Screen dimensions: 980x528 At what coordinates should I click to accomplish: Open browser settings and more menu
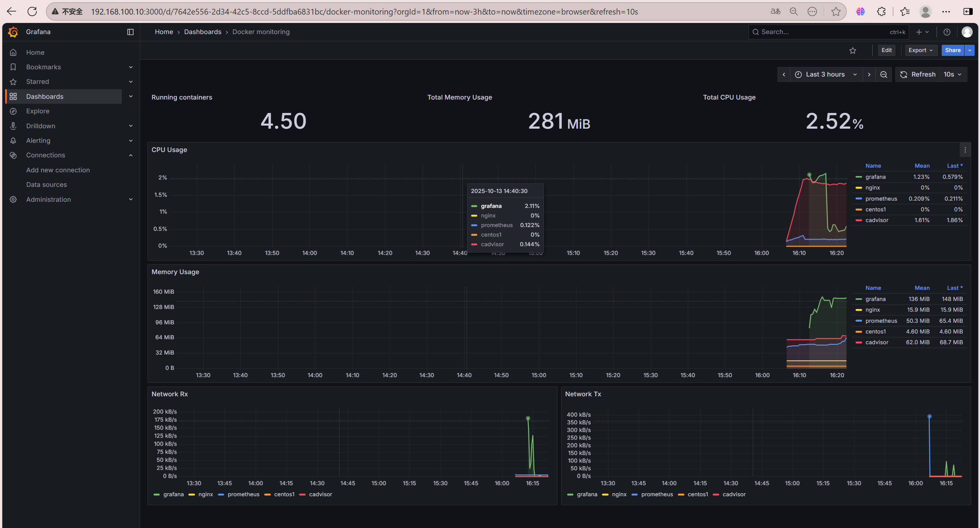pyautogui.click(x=946, y=11)
